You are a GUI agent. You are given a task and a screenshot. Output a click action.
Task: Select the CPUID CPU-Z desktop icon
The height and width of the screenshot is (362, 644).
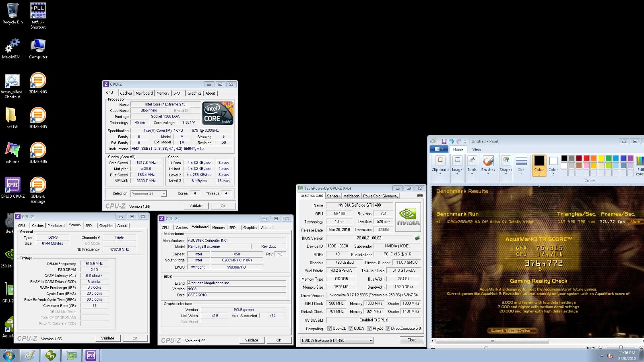coord(12,188)
